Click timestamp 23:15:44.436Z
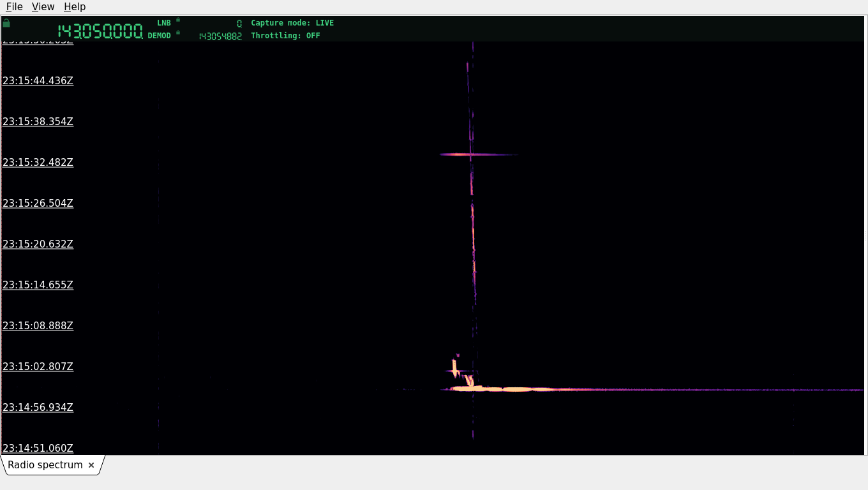Viewport: 868px width, 490px height. point(38,80)
